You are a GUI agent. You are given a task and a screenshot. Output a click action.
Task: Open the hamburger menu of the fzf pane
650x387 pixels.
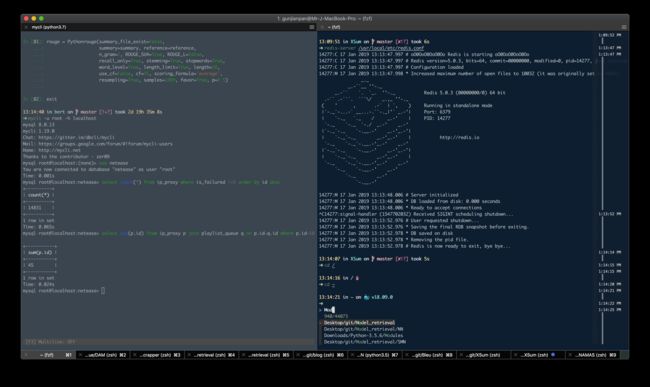click(624, 27)
